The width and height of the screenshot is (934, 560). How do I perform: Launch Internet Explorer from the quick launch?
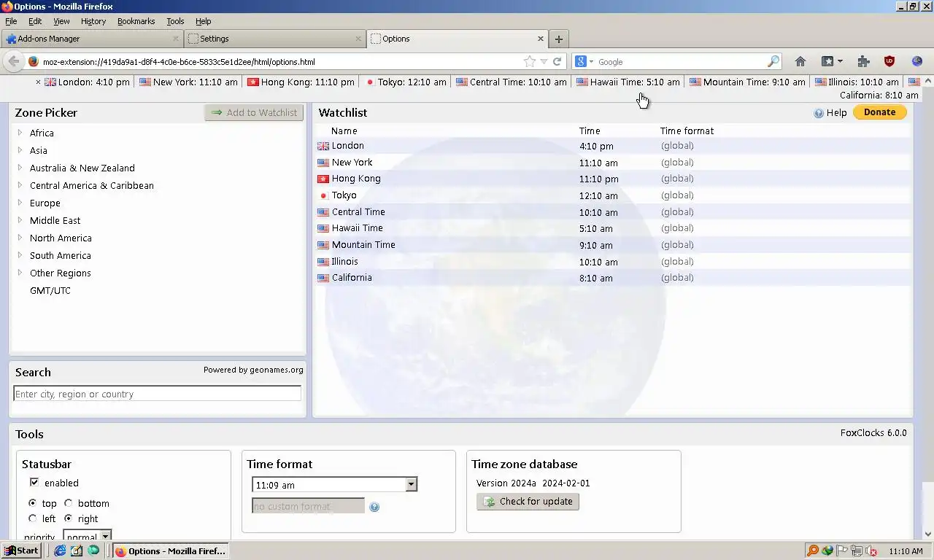(x=60, y=551)
